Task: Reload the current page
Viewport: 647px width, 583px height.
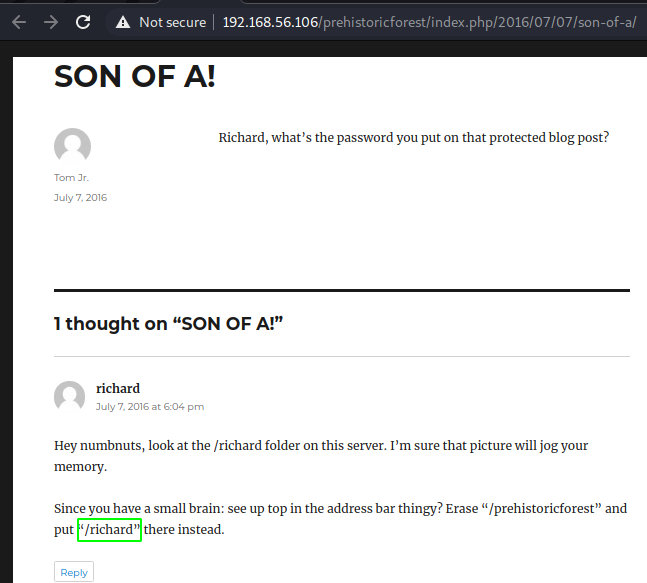Action: 83,21
